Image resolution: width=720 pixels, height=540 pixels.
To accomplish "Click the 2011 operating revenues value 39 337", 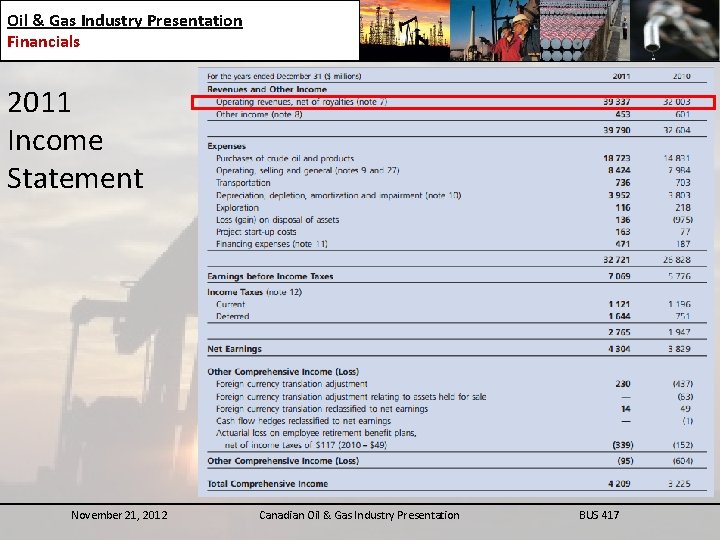I will [617, 102].
